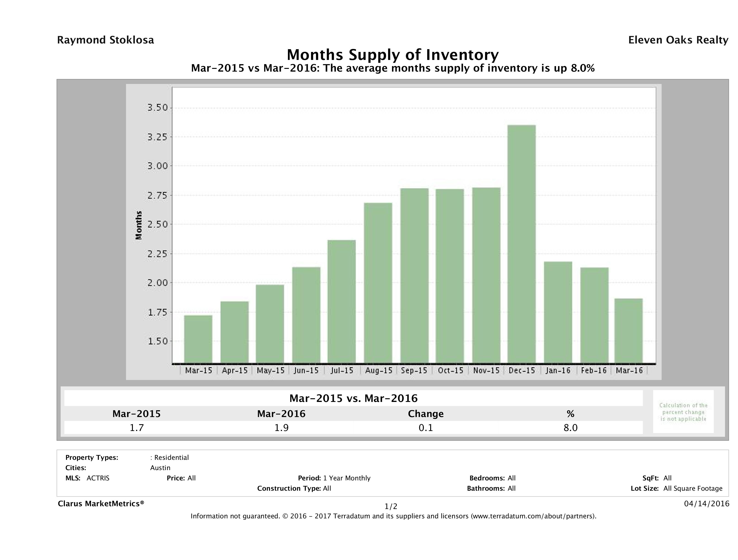This screenshot has width=738, height=560.
Task: Click the Months y-axis title
Action: pos(139,225)
